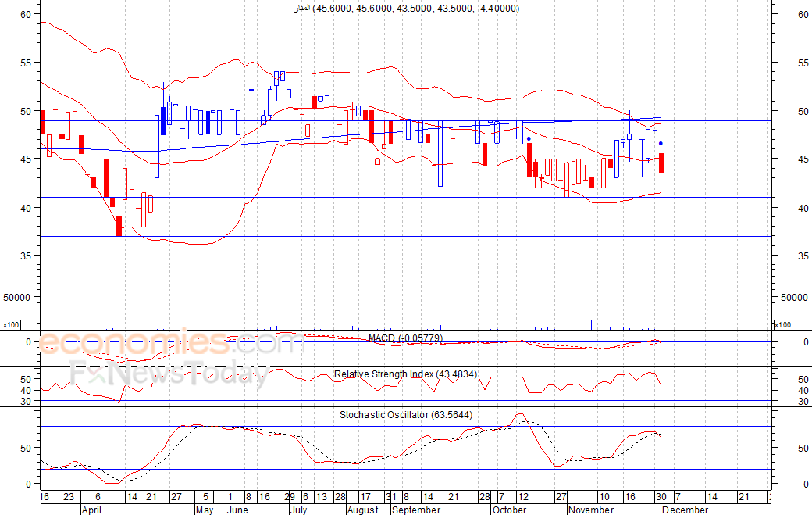Click the FxNewsToday watermark text
Image resolution: width=812 pixels, height=515 pixels.
(x=169, y=375)
